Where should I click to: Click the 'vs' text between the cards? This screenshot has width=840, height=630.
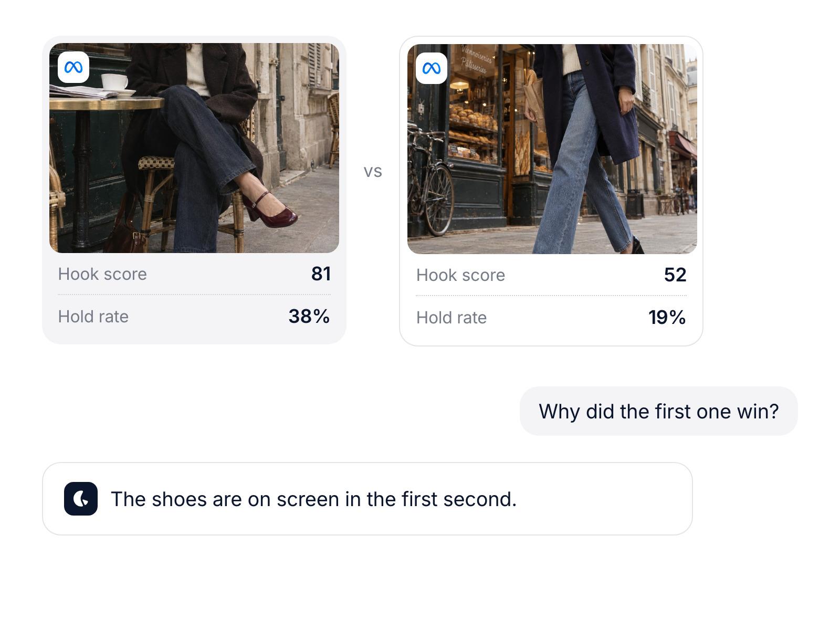(373, 172)
